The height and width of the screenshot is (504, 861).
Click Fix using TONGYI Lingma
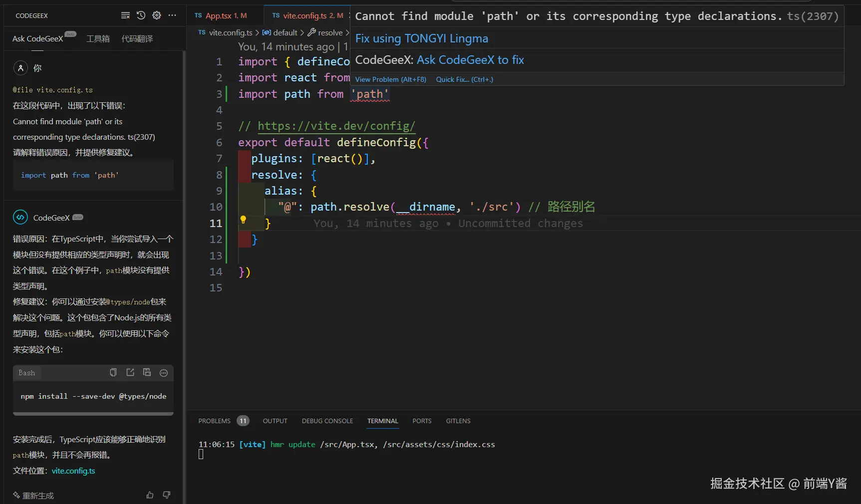pos(422,38)
